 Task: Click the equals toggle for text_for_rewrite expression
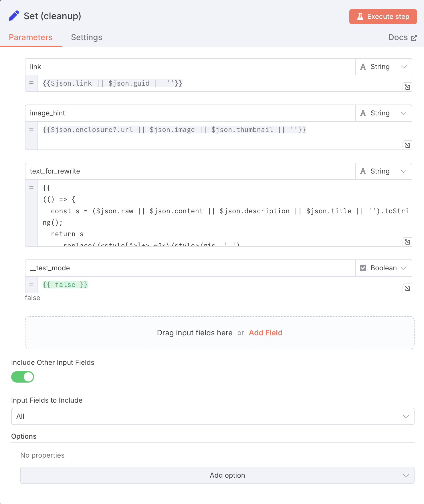pyautogui.click(x=31, y=188)
